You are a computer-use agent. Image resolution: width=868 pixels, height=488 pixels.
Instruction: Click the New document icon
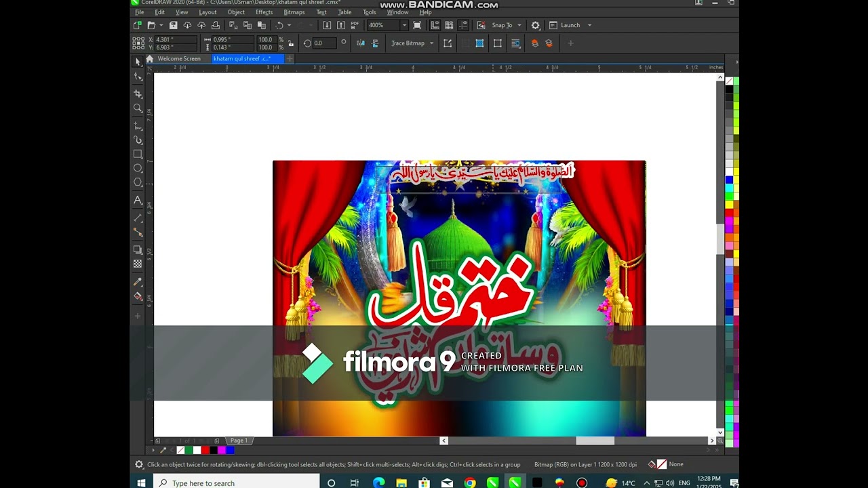pyautogui.click(x=137, y=25)
